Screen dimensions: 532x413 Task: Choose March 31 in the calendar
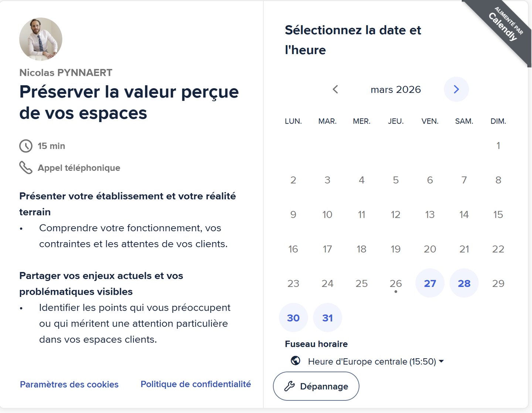(x=327, y=318)
